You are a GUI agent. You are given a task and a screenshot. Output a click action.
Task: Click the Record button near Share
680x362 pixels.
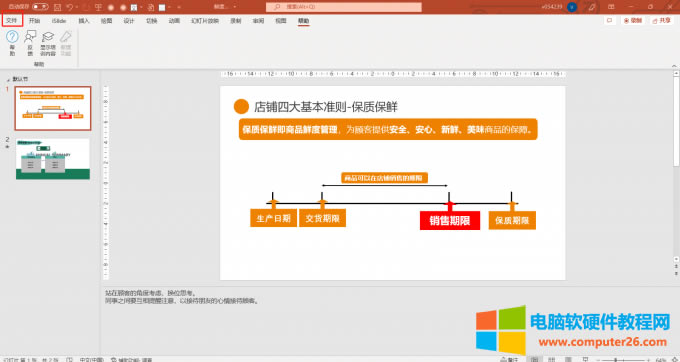point(632,21)
